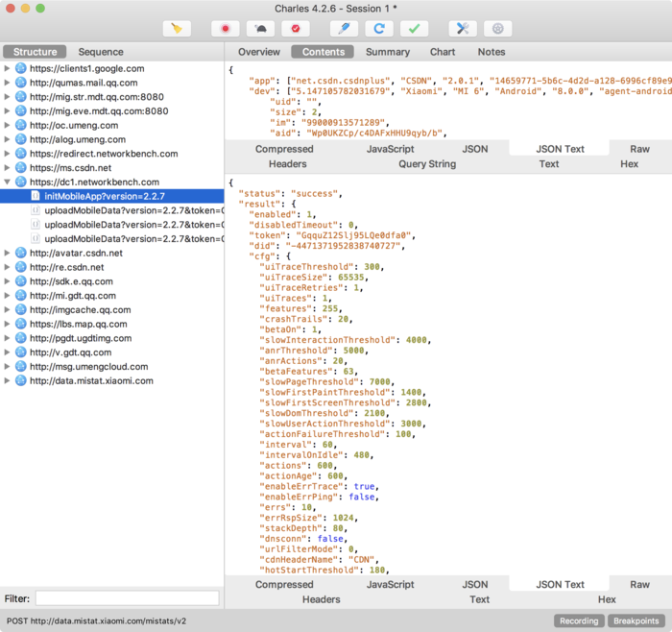Image resolution: width=672 pixels, height=632 pixels.
Task: Click the Filter input field
Action: coord(128,598)
